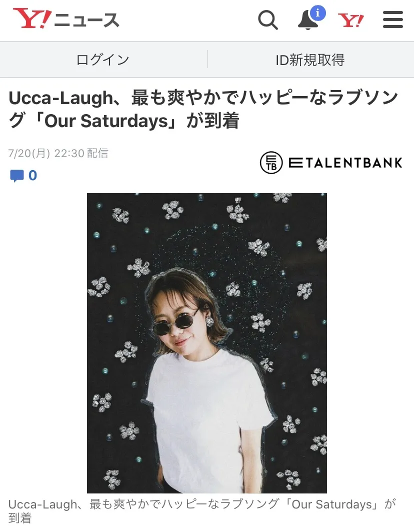Open the search magnifier icon
The height and width of the screenshot is (532, 414).
268,20
